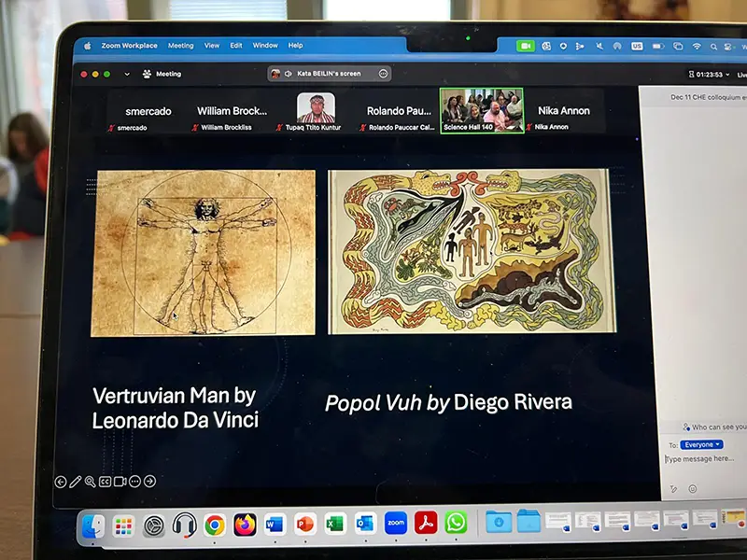Open battery status menu
This screenshot has height=560, width=747.
tap(658, 46)
